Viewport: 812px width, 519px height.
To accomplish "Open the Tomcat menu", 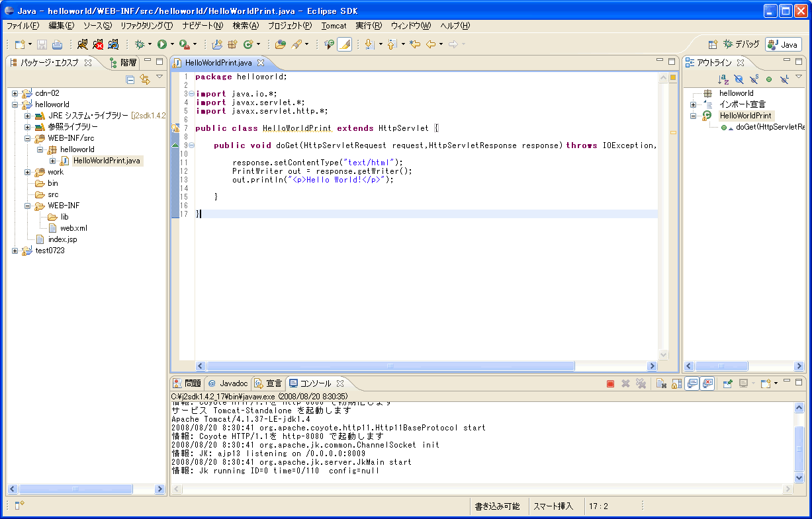I will (334, 26).
